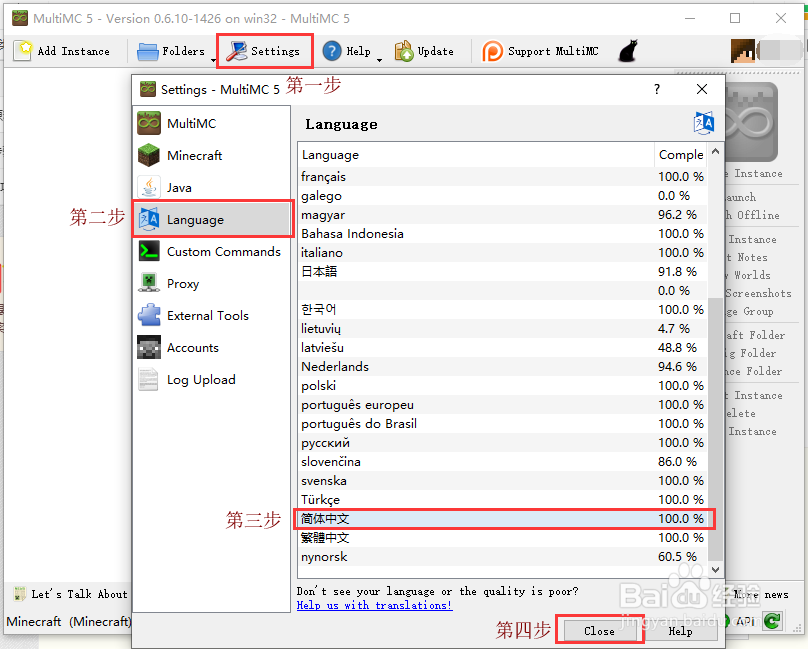The height and width of the screenshot is (649, 808).
Task: Select italiano language row
Action: [502, 253]
